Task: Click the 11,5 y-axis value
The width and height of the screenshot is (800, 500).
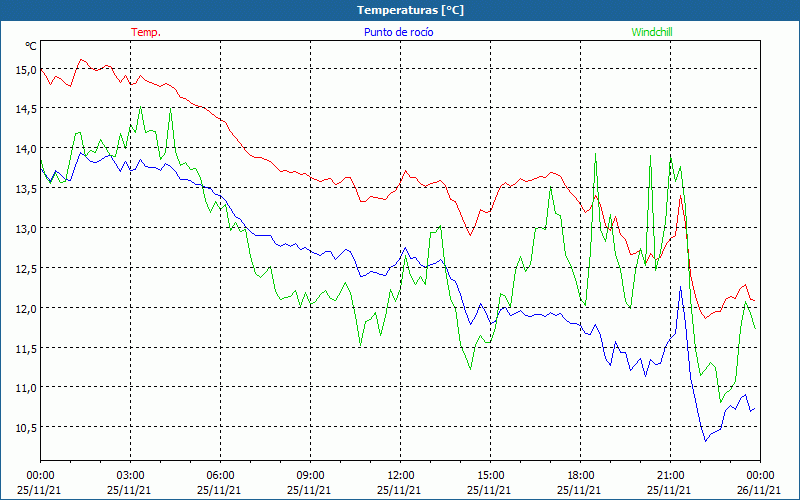Action: coord(26,348)
